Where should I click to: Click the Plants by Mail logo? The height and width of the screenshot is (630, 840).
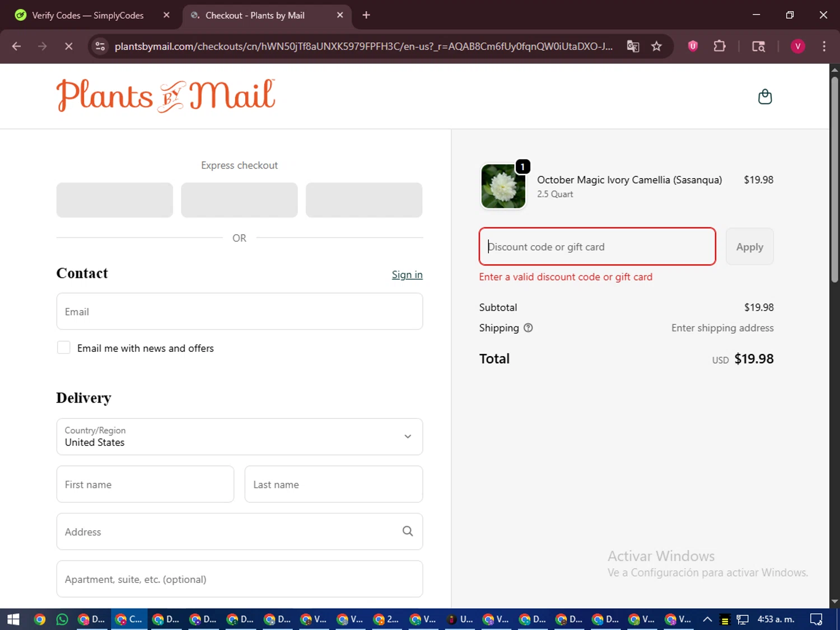point(166,95)
